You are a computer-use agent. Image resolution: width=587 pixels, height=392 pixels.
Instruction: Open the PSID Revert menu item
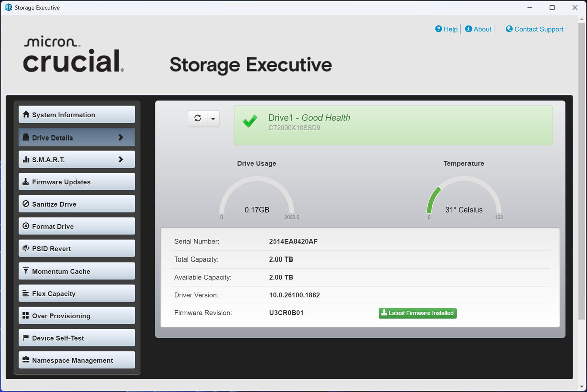pyautogui.click(x=76, y=249)
